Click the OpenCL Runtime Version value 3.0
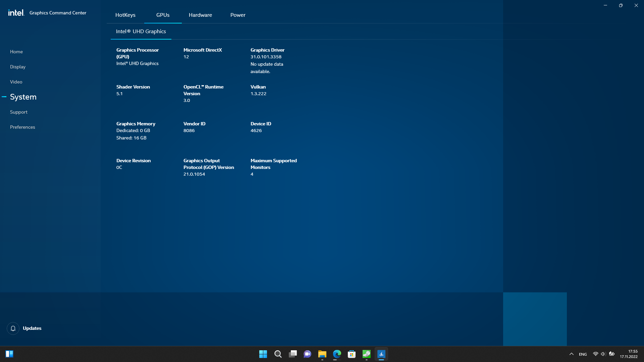The height and width of the screenshot is (362, 644). tap(186, 100)
